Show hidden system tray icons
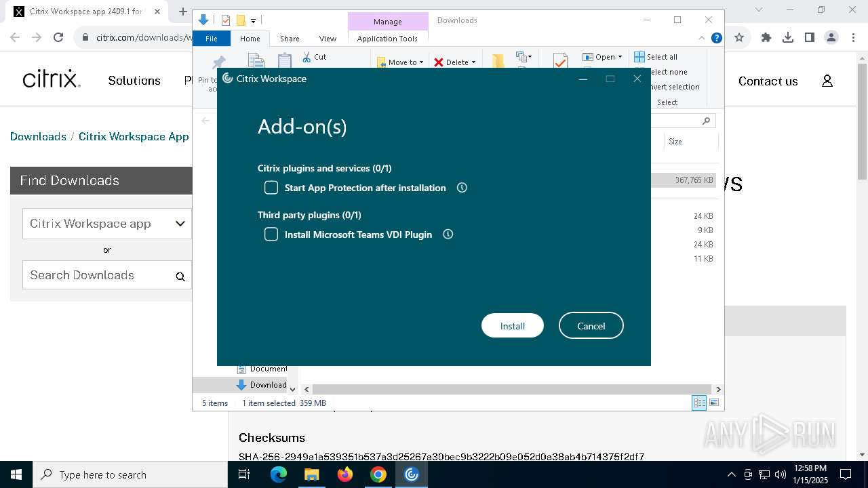The image size is (868, 488). 731,474
